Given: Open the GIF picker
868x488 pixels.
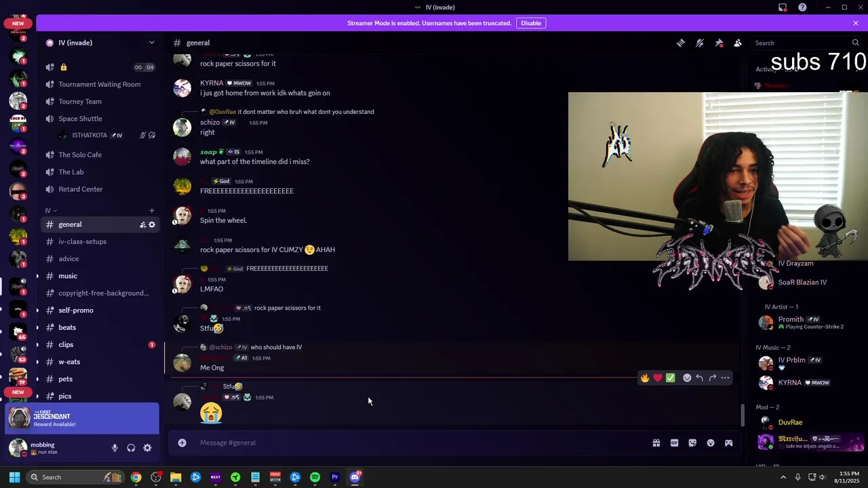Looking at the screenshot, I should coord(674,443).
